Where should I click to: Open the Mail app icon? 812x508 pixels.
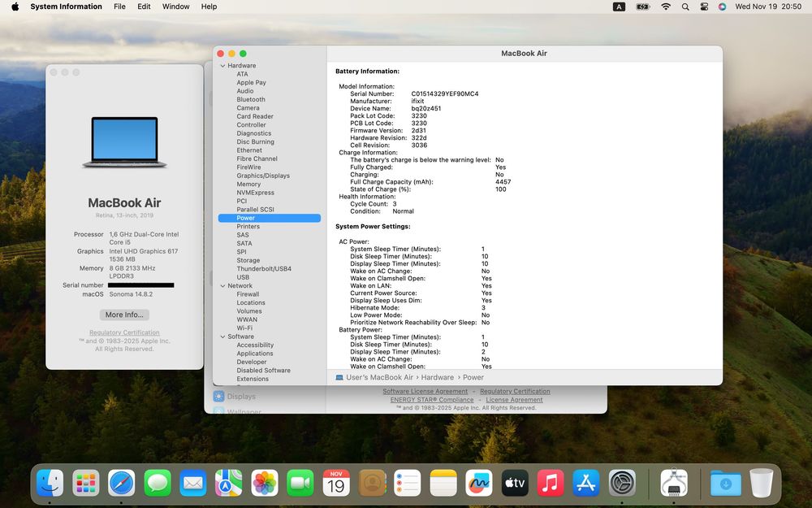point(193,483)
